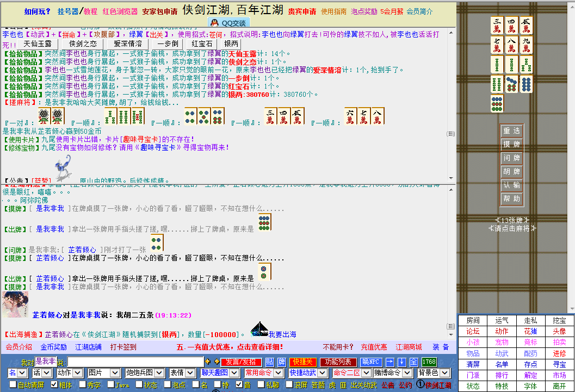575x392 pixels.
Task: Open the 房间 menu cell
Action: coord(473,321)
